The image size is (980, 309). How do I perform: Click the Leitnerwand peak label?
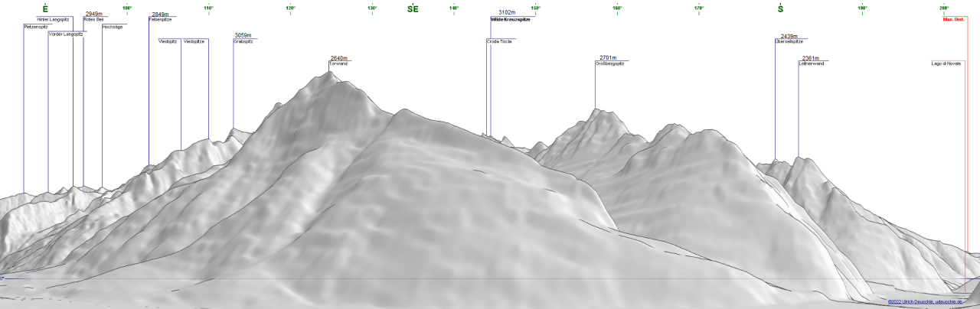811,63
